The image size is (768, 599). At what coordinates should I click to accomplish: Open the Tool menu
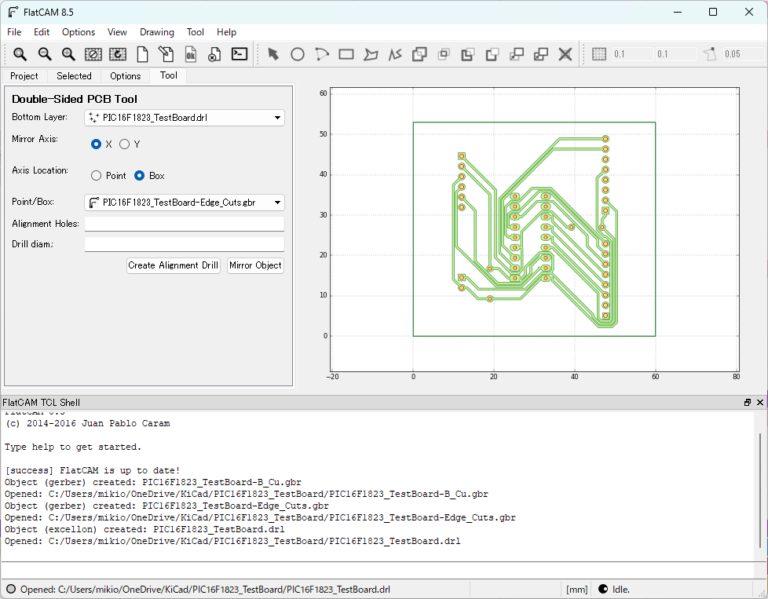click(195, 32)
